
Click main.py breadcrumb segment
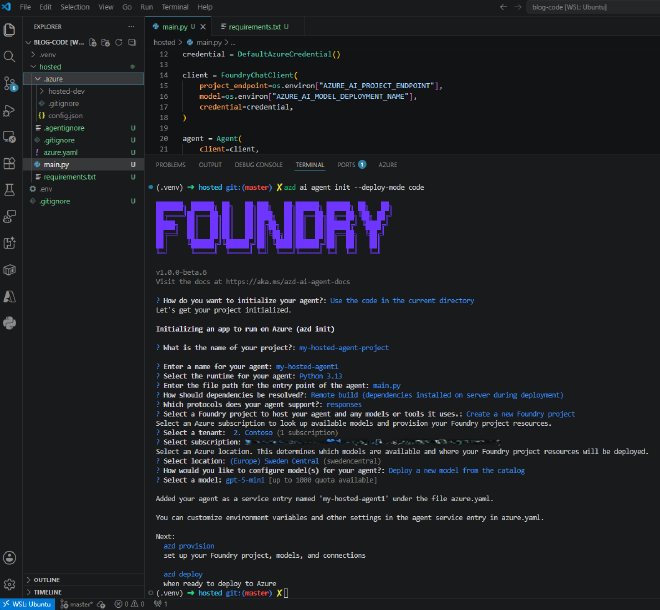pyautogui.click(x=205, y=43)
